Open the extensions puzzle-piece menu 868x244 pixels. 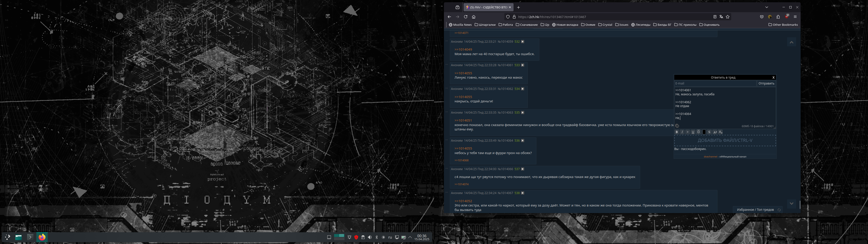pos(778,17)
